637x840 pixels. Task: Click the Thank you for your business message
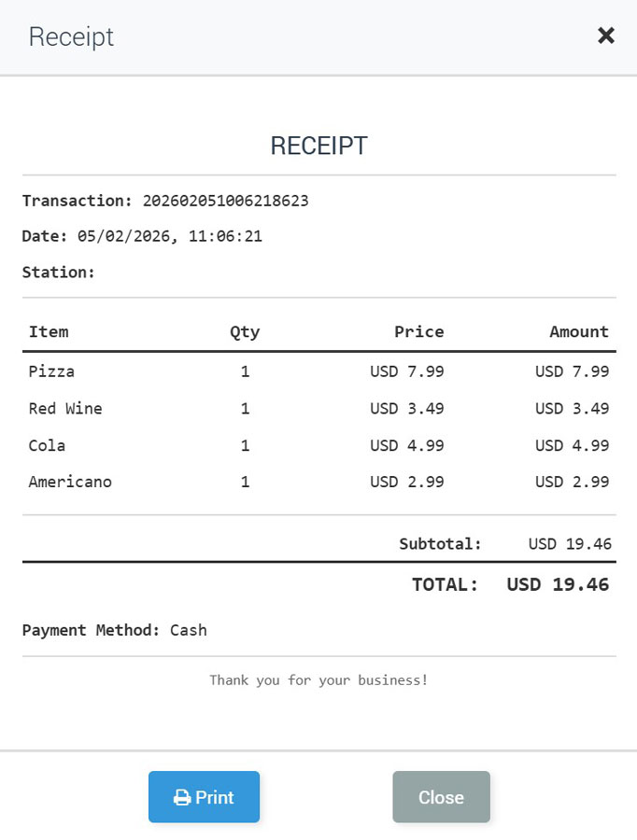coord(318,680)
